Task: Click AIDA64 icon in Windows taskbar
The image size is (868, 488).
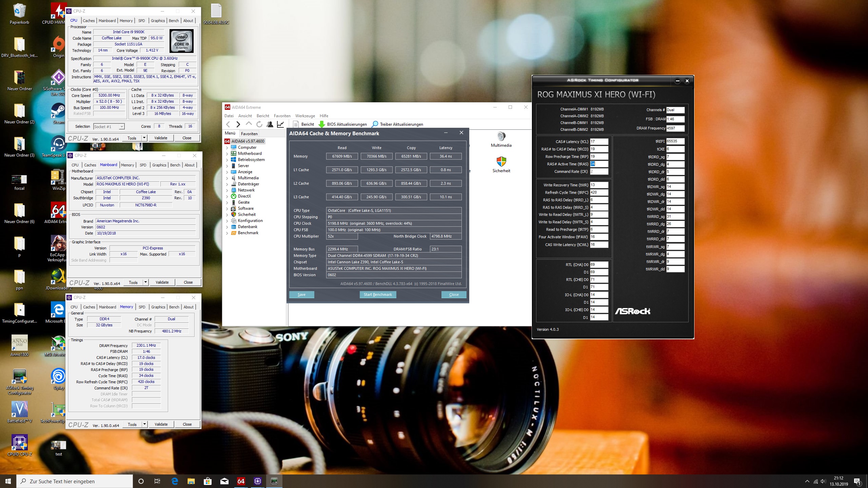Action: pos(241,481)
